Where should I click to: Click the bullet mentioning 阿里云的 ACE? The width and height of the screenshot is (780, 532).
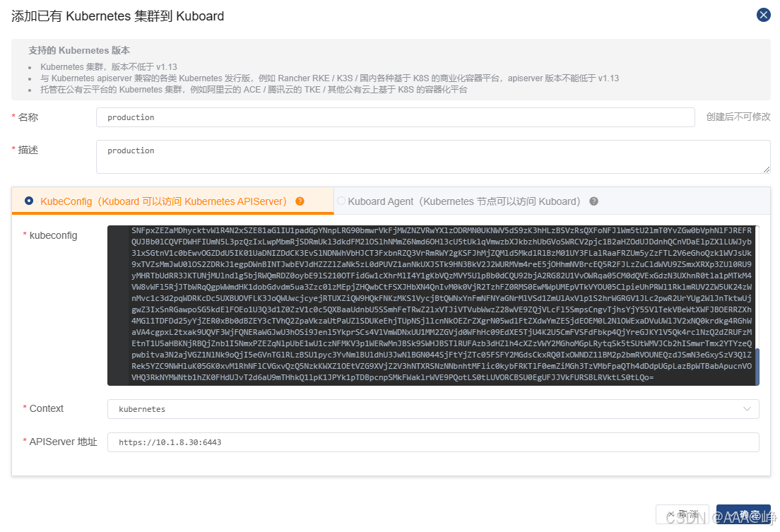point(254,90)
